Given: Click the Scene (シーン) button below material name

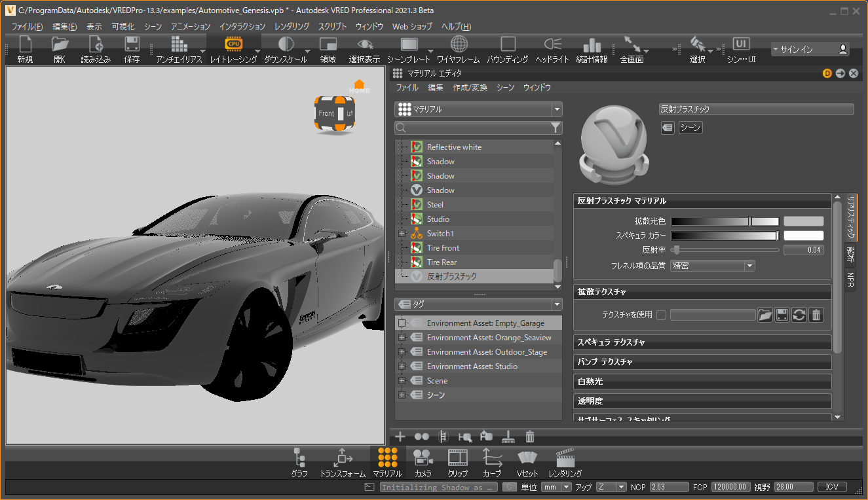Looking at the screenshot, I should [x=690, y=128].
